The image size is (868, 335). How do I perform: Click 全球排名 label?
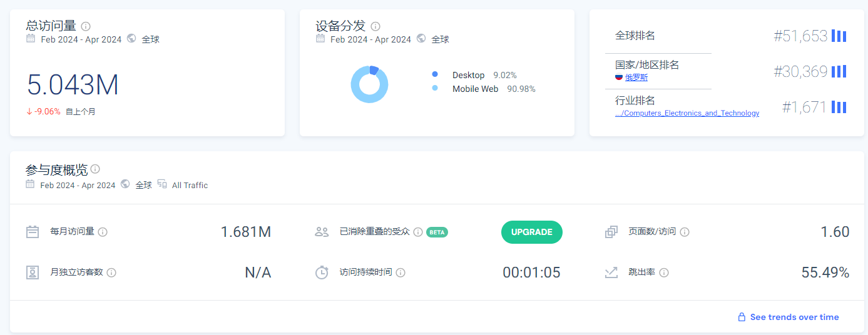click(635, 36)
